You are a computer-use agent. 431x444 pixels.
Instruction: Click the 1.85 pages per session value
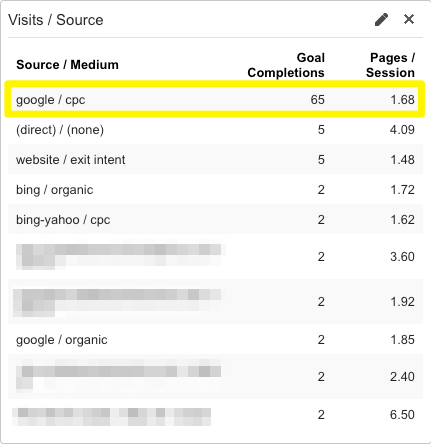click(x=402, y=340)
